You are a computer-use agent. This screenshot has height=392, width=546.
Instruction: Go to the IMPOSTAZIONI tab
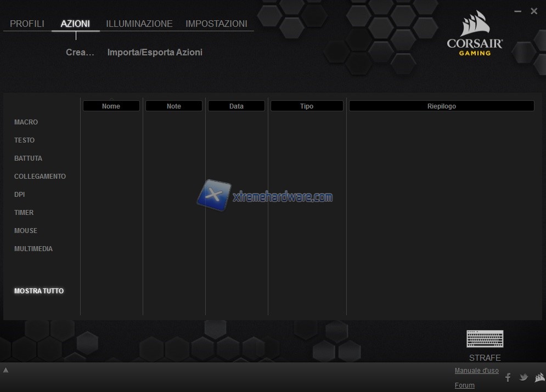[216, 24]
